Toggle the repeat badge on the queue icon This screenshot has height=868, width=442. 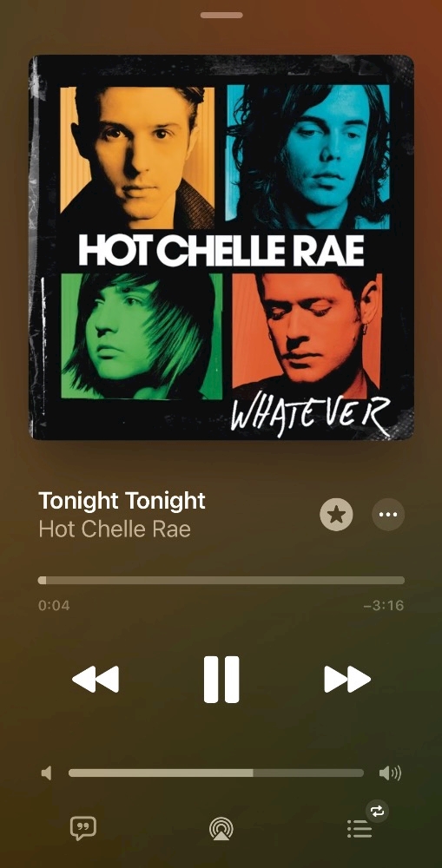click(x=377, y=811)
